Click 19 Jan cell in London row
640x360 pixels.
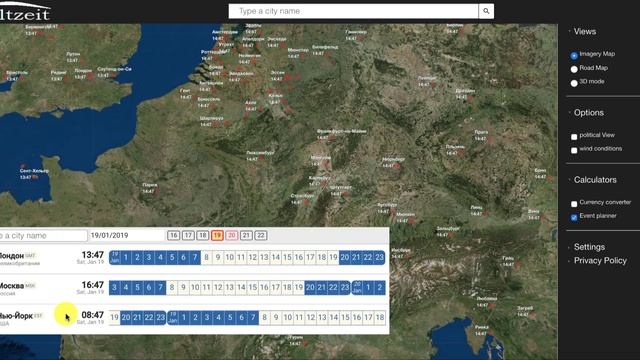(115, 258)
